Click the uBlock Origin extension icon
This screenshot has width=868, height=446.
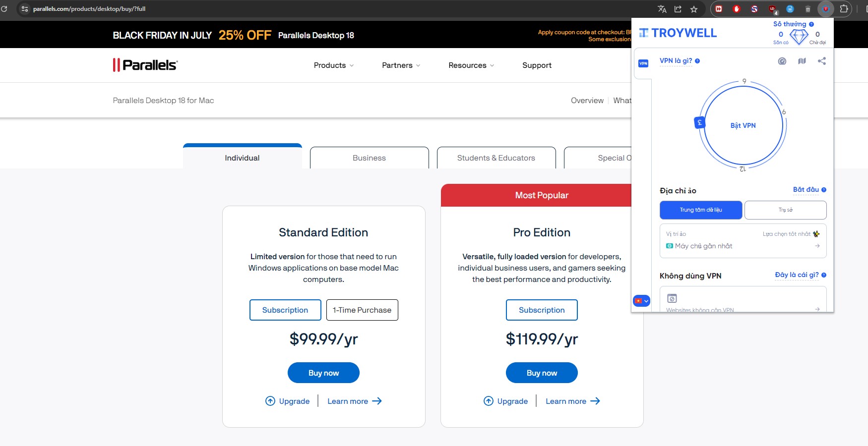[772, 9]
